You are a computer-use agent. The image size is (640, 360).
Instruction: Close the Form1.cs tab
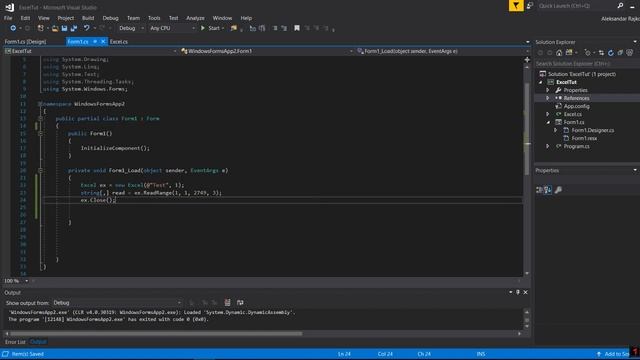point(103,41)
